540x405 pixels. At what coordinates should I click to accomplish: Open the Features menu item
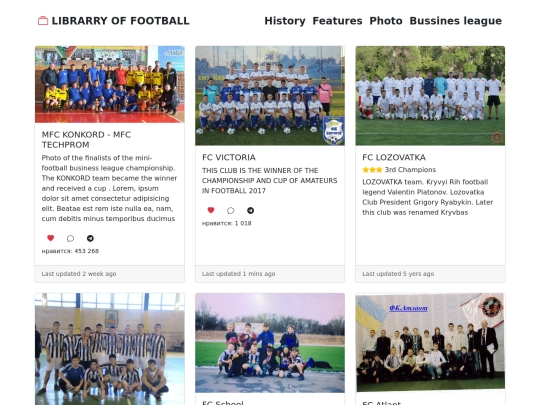[x=337, y=21]
